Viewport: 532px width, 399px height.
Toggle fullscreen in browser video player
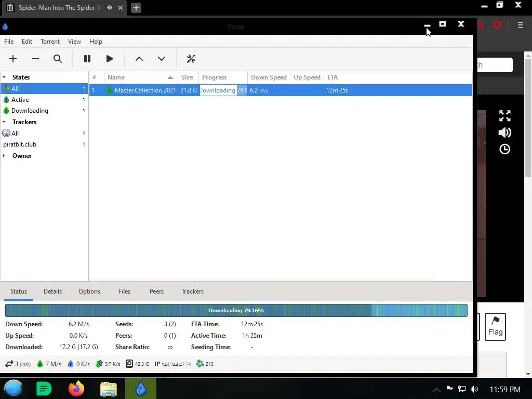[x=505, y=116]
